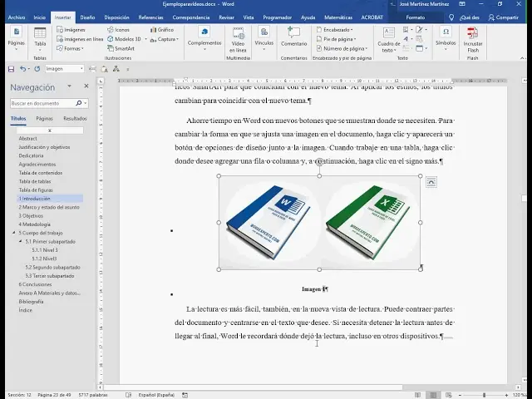Click the Buscar en documento search field

pos(42,103)
